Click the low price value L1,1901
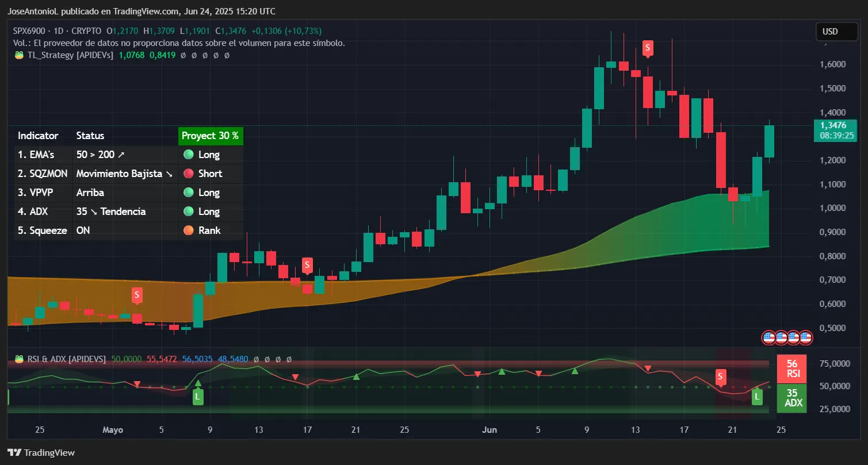This screenshot has width=868, height=465. 195,31
